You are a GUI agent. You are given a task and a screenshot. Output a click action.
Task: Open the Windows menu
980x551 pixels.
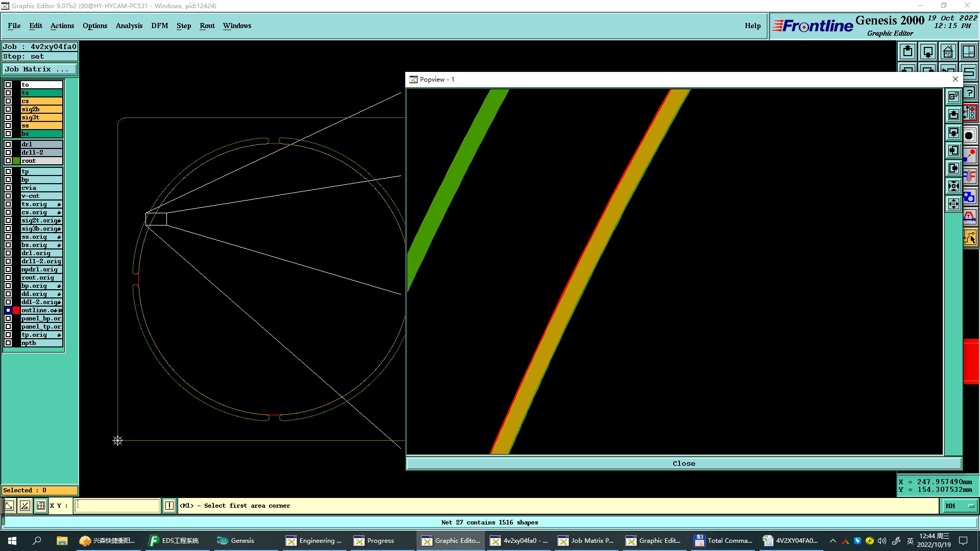[x=237, y=26]
